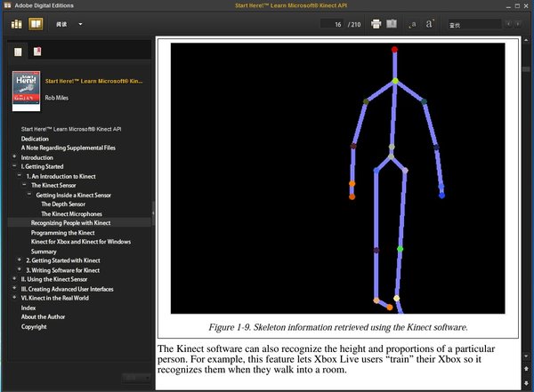Show the table of contents panel tab
Viewport: 534px width, 392px height.
coord(19,52)
